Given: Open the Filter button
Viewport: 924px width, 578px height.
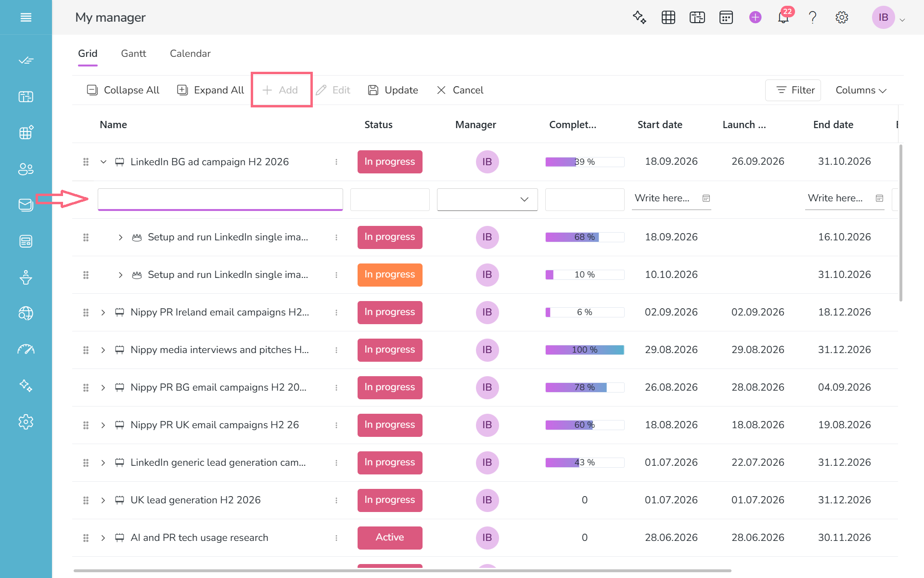Looking at the screenshot, I should (x=793, y=90).
